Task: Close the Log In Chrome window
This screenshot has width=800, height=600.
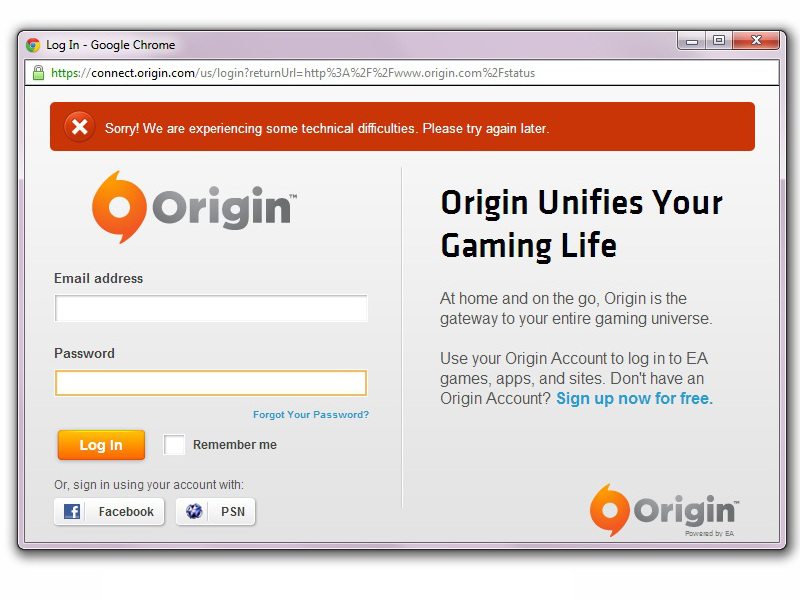Action: click(x=756, y=41)
